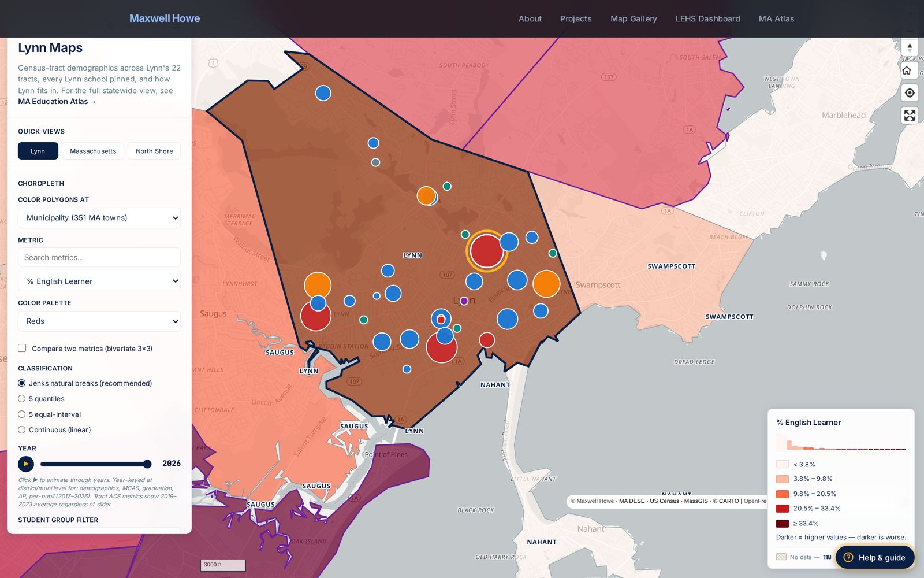Click the purple school marker near downtown Lynn
Image resolution: width=924 pixels, height=578 pixels.
464,301
